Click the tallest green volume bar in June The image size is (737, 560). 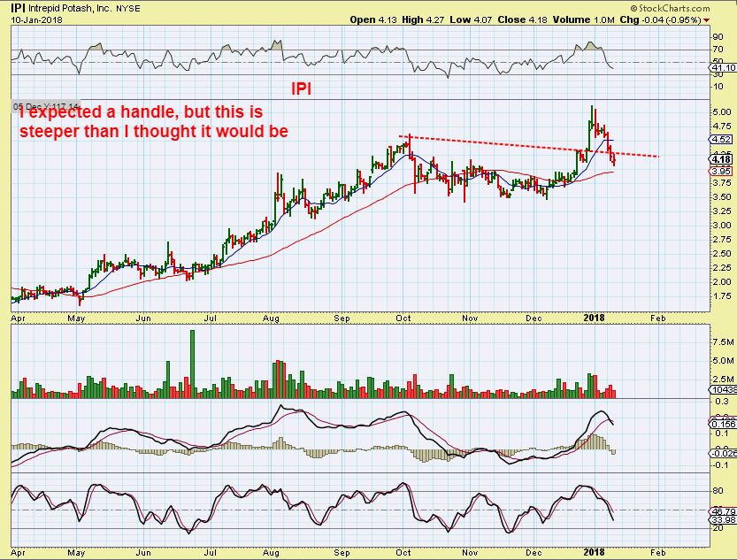point(192,364)
